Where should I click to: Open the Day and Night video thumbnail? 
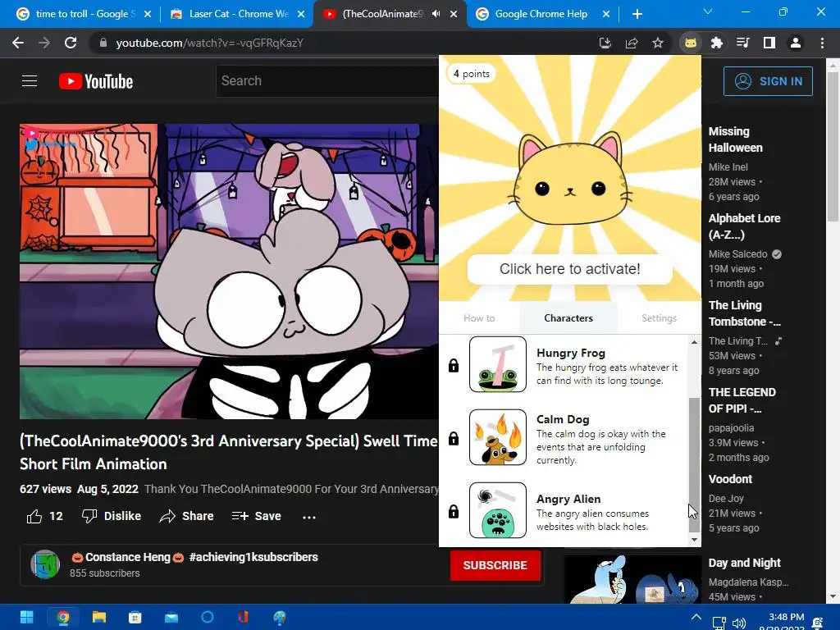click(x=632, y=580)
